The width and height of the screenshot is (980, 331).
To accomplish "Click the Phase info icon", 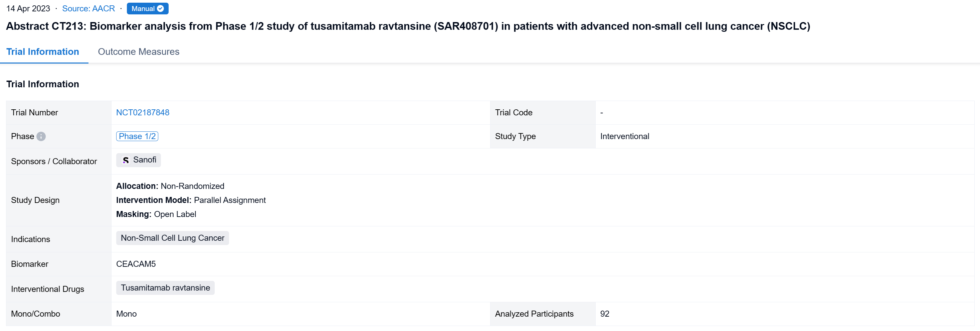I will coord(41,136).
